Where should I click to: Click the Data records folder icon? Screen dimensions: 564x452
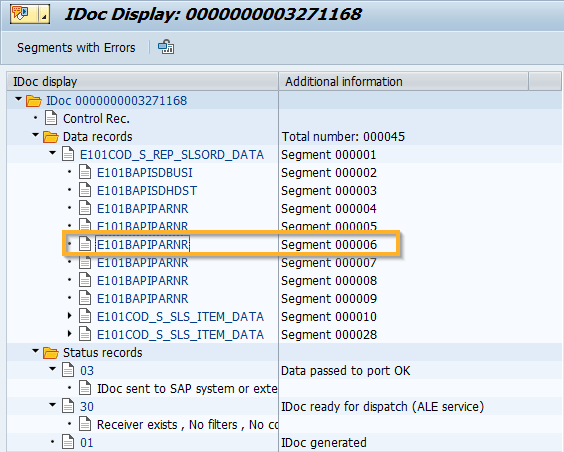tap(51, 137)
